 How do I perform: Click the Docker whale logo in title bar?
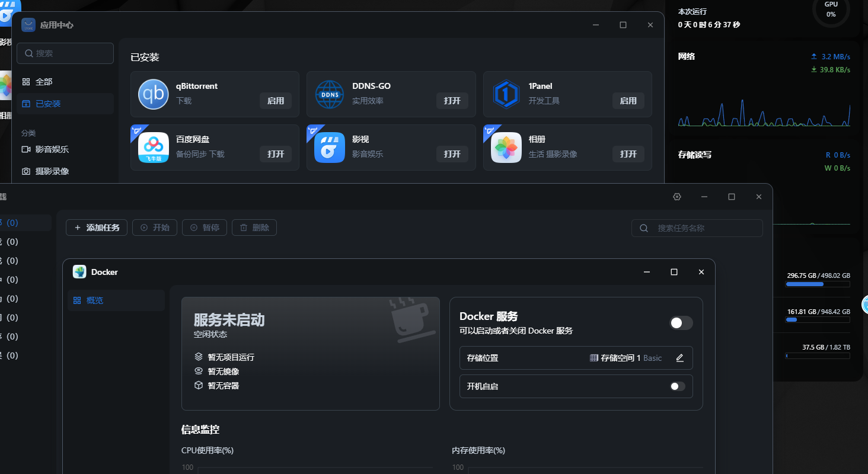point(79,272)
